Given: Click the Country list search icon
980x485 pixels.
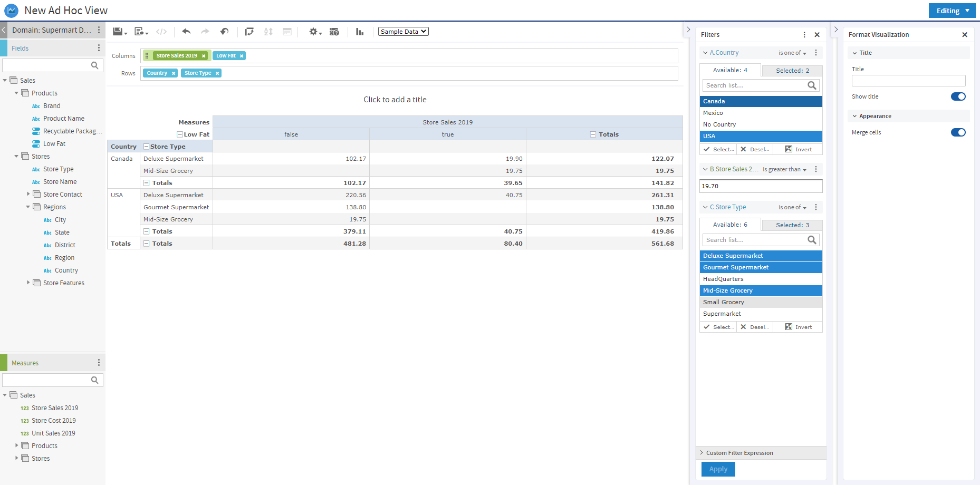Looking at the screenshot, I should 812,85.
